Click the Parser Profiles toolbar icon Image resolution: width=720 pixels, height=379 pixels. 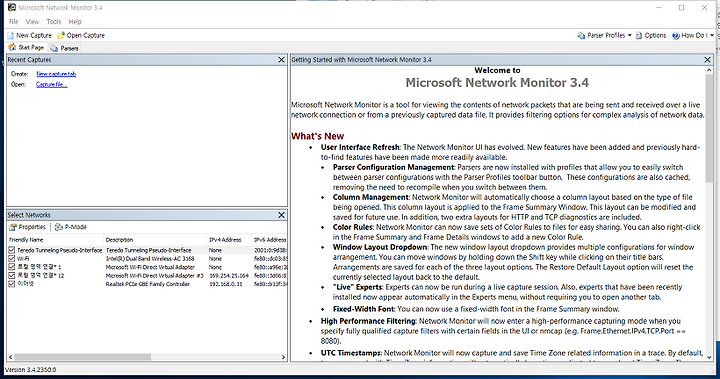click(581, 35)
